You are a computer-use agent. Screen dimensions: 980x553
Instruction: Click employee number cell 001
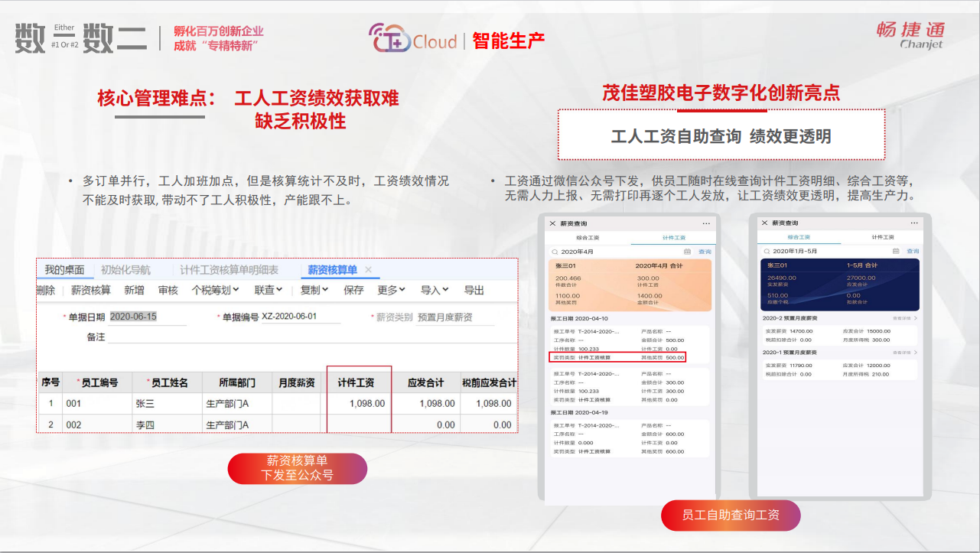click(x=97, y=403)
